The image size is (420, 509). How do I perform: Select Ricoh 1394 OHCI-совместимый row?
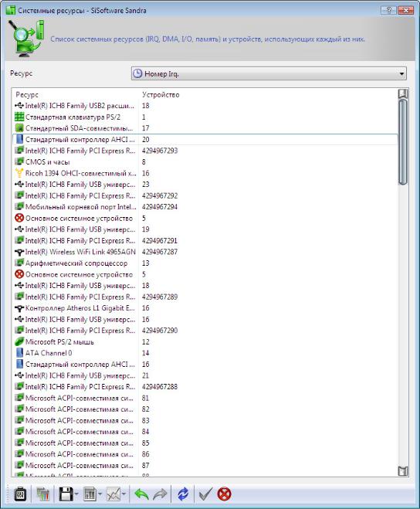point(205,173)
